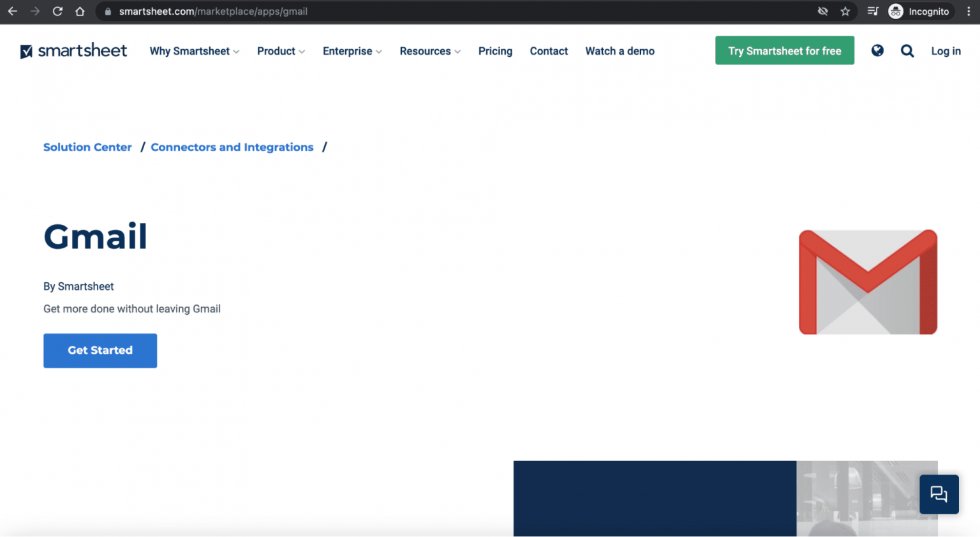Open the site search magnifier icon
Viewport: 980px width, 537px height.
coord(907,51)
